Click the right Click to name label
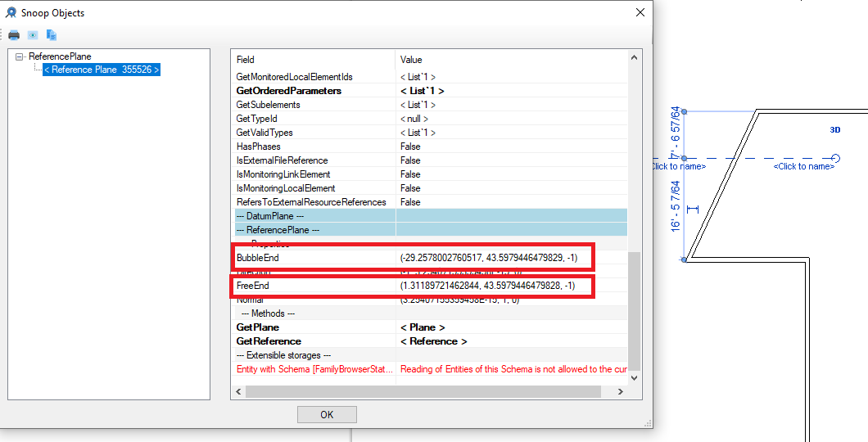 tap(804, 166)
